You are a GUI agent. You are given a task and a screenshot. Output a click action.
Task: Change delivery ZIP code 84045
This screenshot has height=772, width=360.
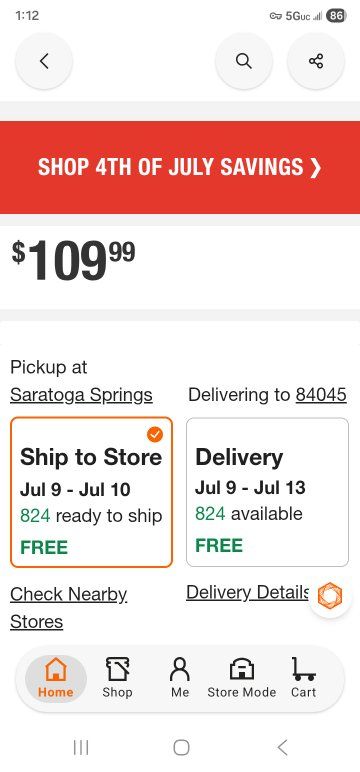(321, 395)
